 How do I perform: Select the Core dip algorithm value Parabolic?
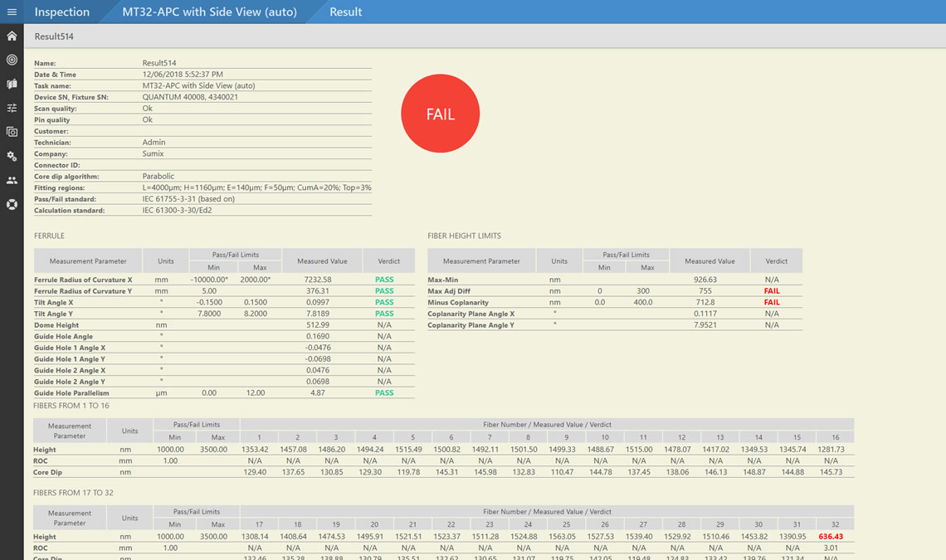click(x=158, y=176)
